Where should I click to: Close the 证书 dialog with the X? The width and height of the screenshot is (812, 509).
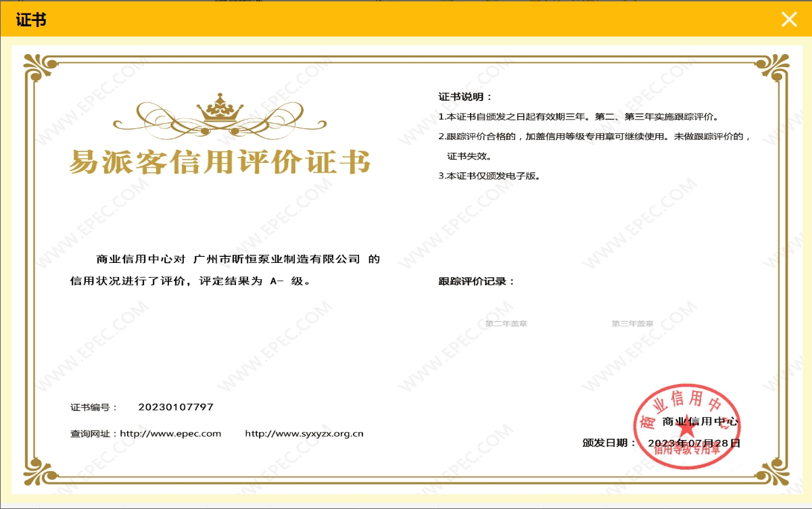click(x=789, y=20)
